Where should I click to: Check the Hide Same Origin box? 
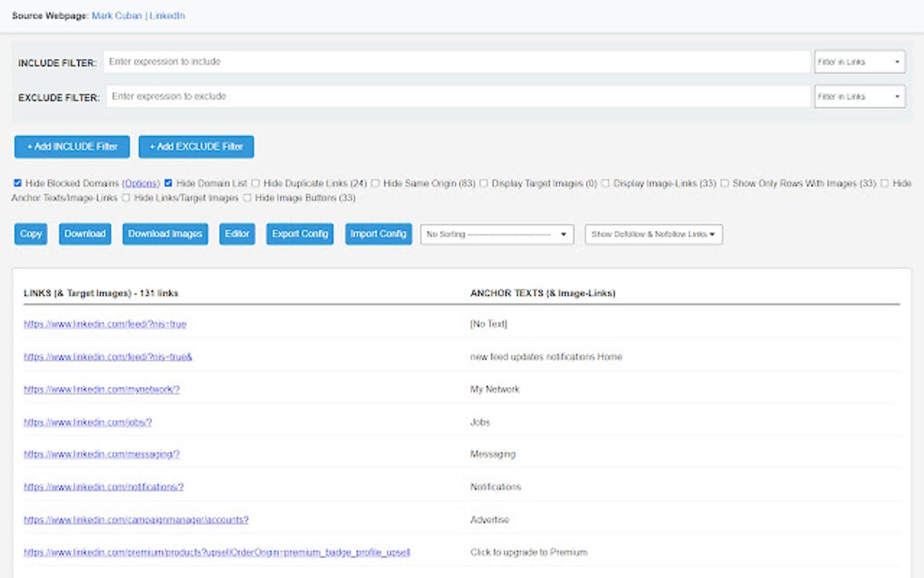point(374,183)
